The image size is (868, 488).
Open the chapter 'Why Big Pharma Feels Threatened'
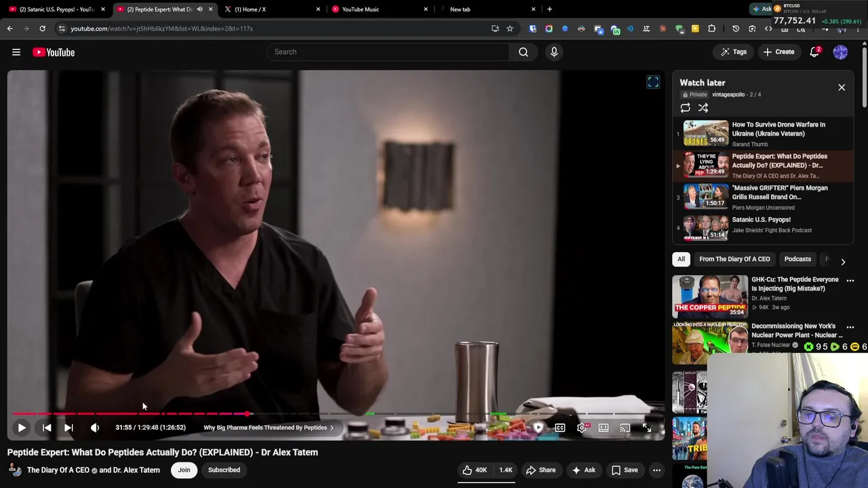tap(269, 428)
